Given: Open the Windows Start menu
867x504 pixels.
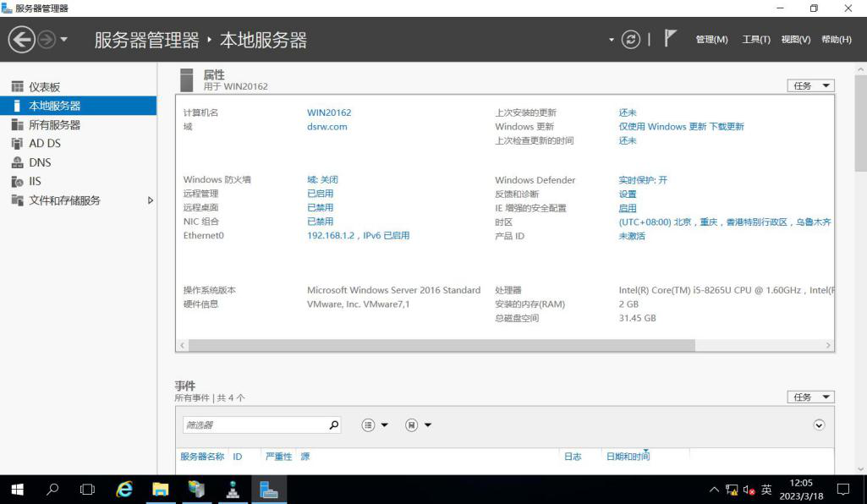Looking at the screenshot, I should (x=17, y=490).
